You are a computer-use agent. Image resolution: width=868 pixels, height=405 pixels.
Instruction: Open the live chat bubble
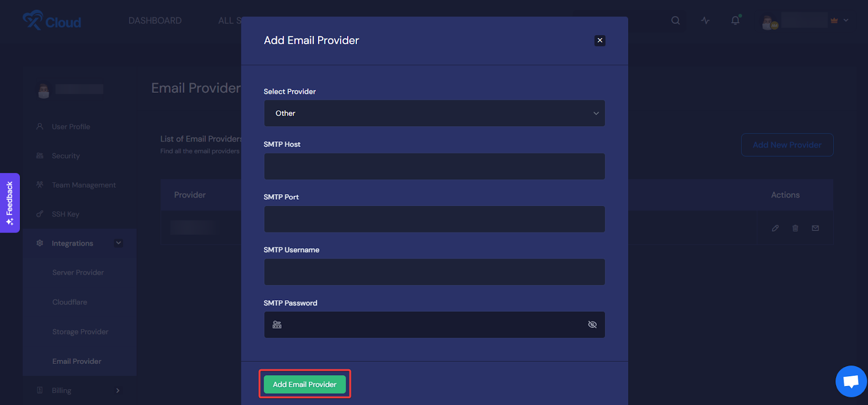pos(851,381)
